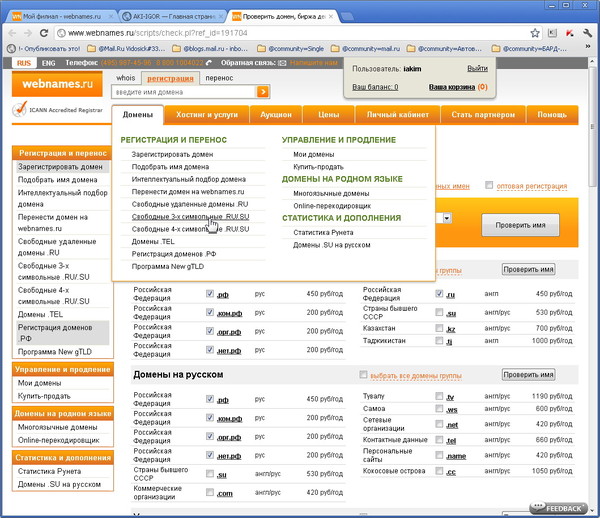Bookmark this page with the star icon
Image resolution: width=600 pixels, height=518 pixels.
click(535, 33)
